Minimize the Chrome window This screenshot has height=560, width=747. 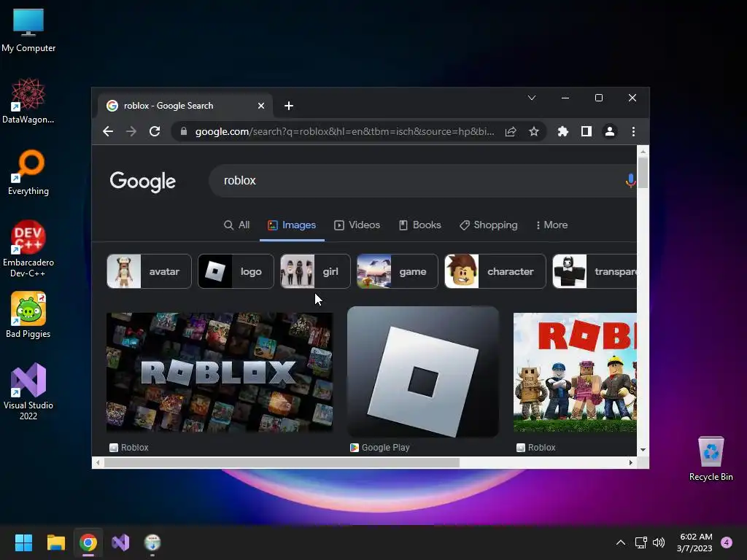point(565,98)
